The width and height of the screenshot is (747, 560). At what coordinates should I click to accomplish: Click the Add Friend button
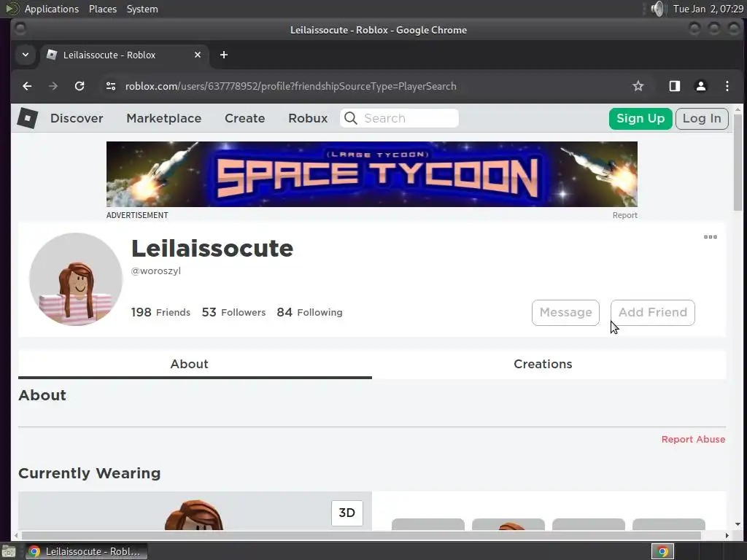tap(653, 313)
